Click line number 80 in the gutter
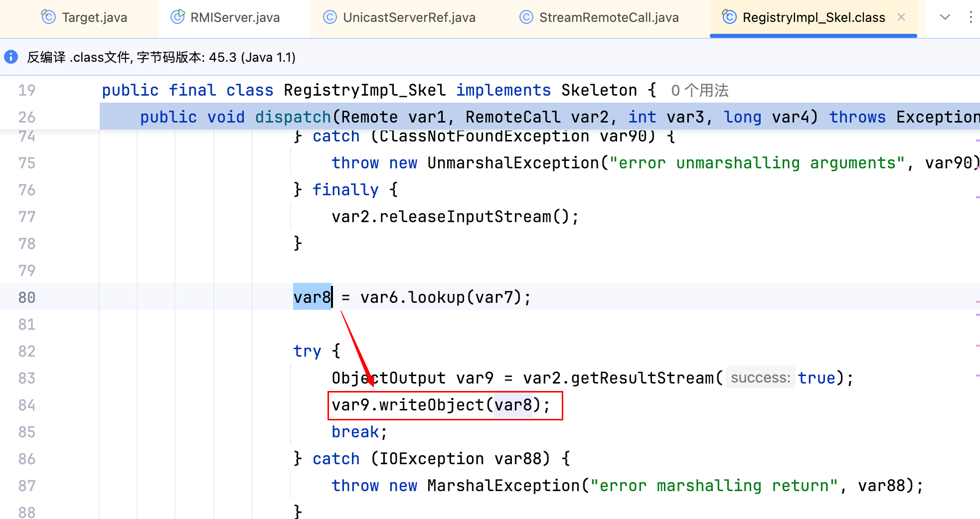Viewport: 980px width, 519px height. tap(27, 297)
